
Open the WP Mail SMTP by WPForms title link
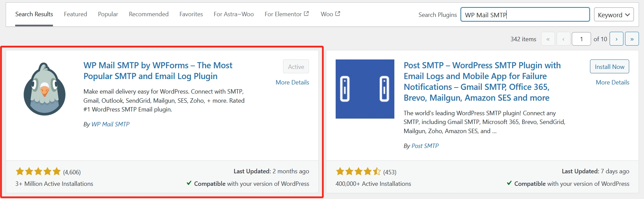click(x=158, y=71)
